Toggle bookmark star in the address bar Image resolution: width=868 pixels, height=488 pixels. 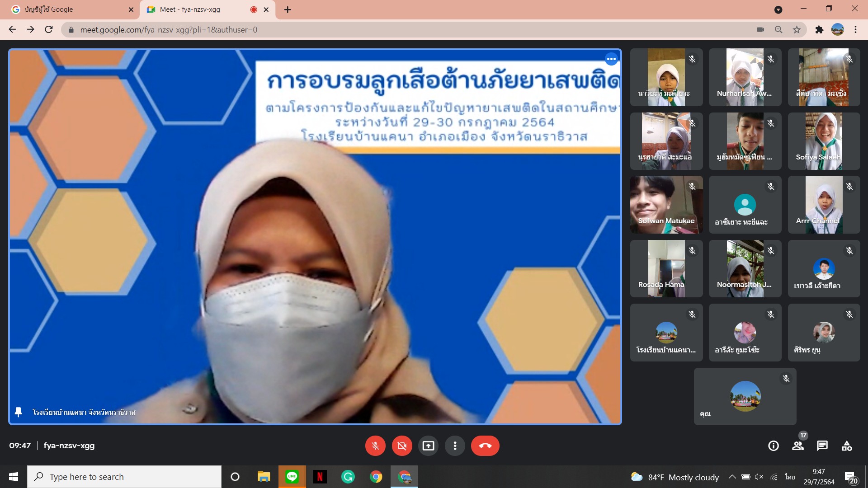coord(797,30)
